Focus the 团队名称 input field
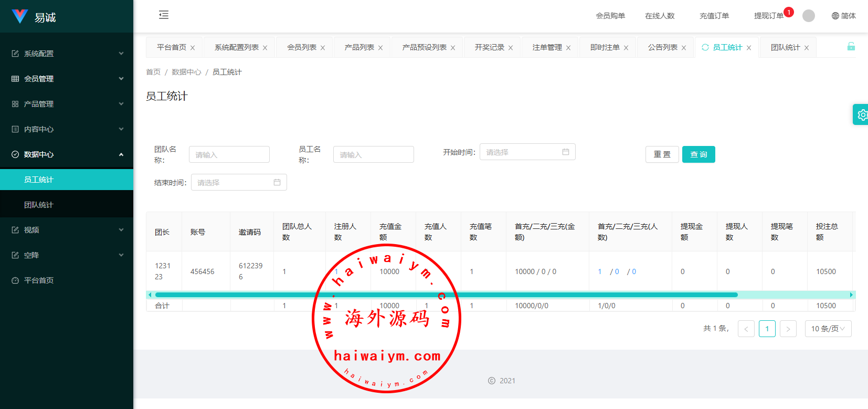 click(x=229, y=154)
